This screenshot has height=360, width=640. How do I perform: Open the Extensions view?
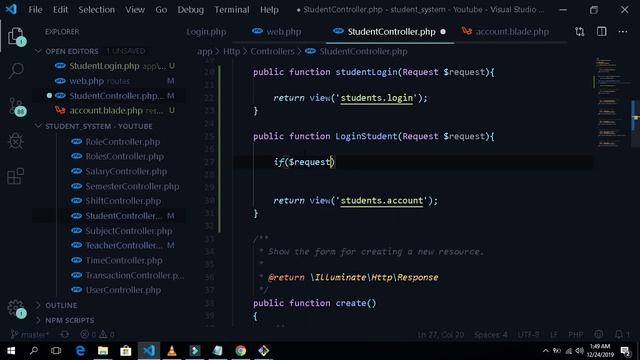pyautogui.click(x=16, y=176)
